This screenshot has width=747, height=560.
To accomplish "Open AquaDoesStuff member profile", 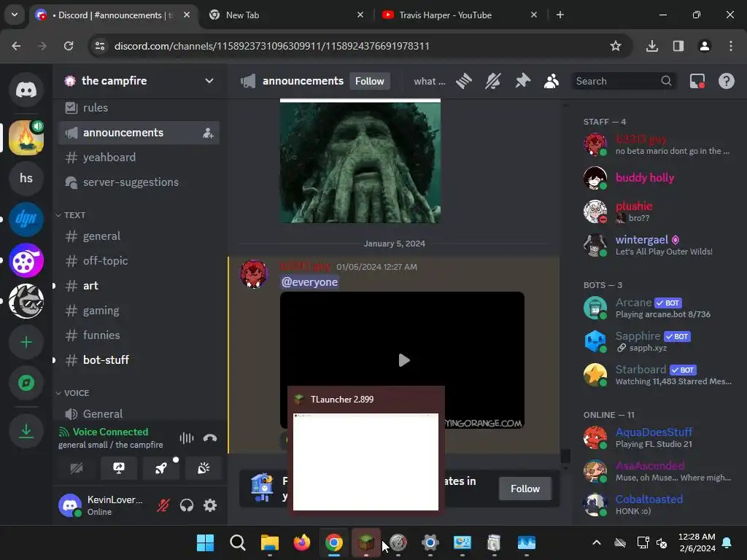I will [x=658, y=437].
